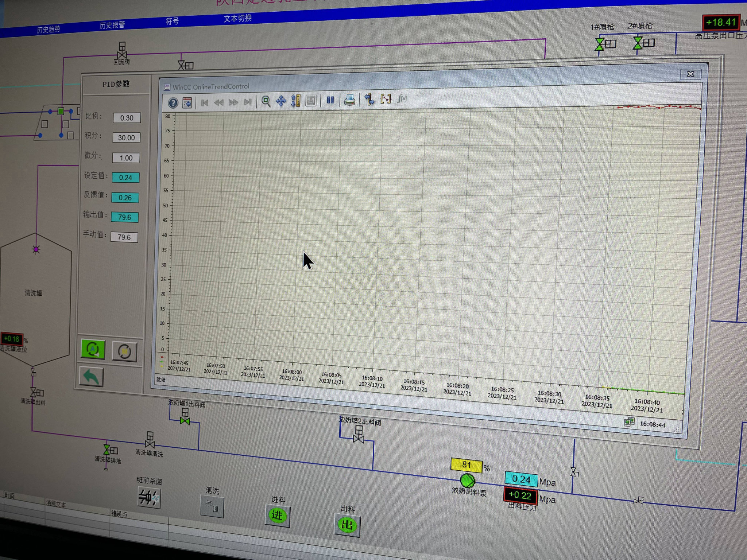The width and height of the screenshot is (747, 560).
Task: Click the green valve block above tank
Action: pyautogui.click(x=61, y=111)
